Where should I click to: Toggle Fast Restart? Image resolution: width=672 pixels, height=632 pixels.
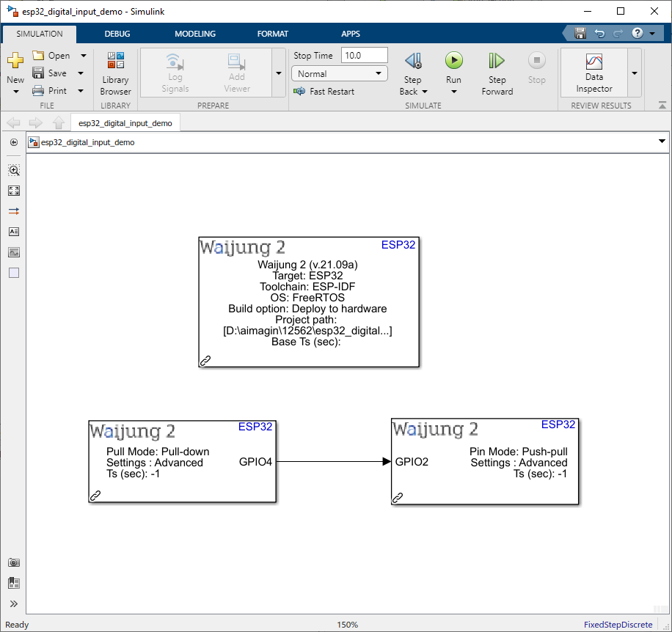click(324, 92)
